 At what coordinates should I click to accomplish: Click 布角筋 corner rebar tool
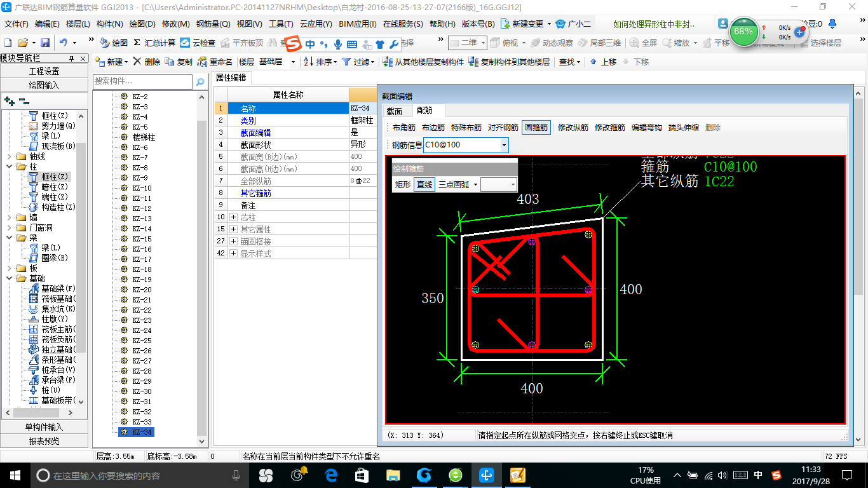[403, 127]
